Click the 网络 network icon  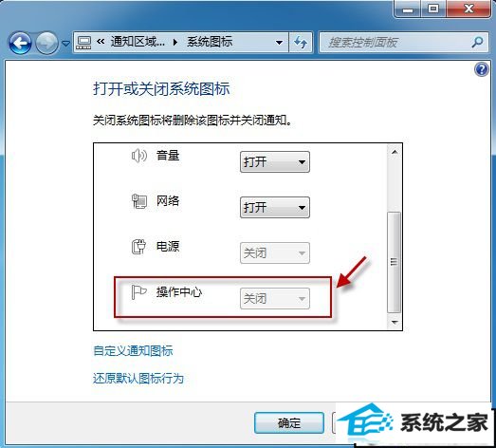139,201
